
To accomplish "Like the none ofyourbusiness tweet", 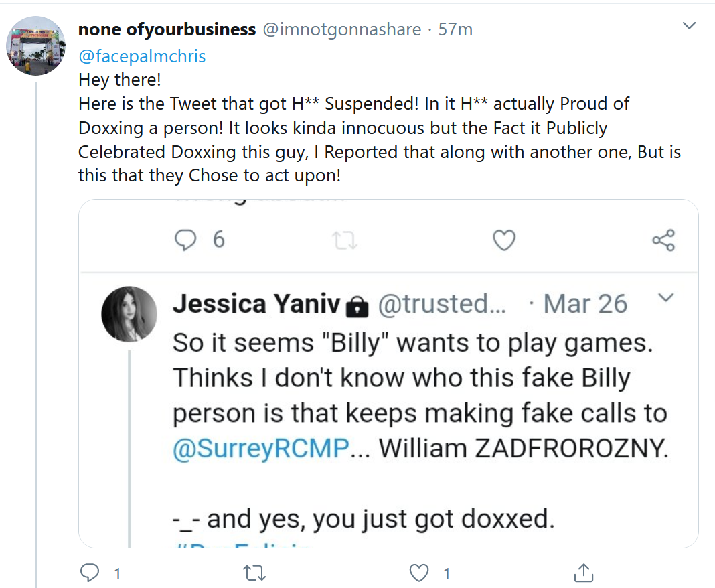I will tap(418, 573).
